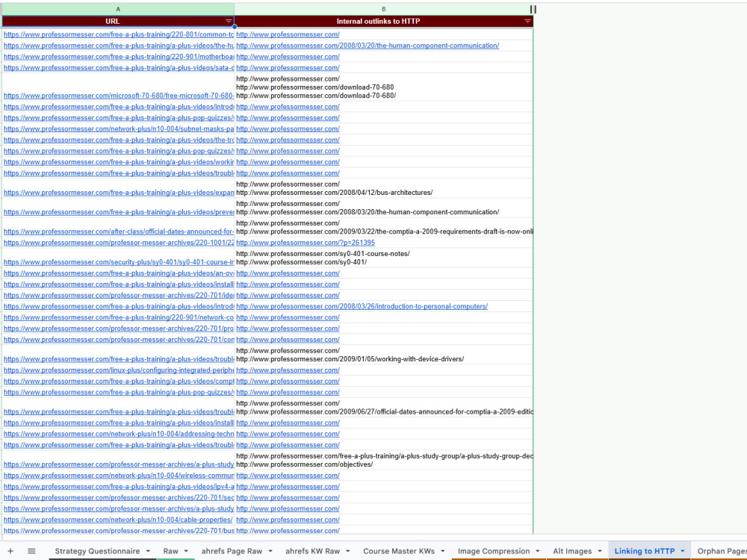Viewport: 747px width, 560px height.
Task: Open the subnet-masks URL link
Action: point(119,129)
